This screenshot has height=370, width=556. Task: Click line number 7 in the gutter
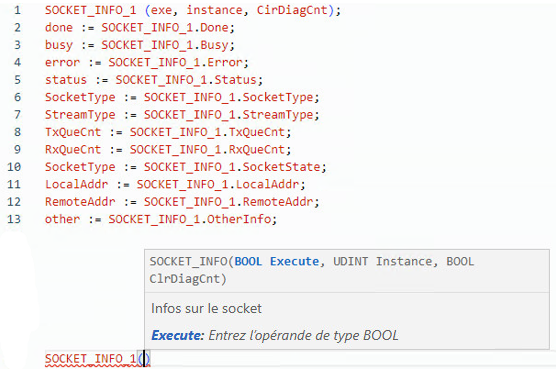pyautogui.click(x=17, y=115)
